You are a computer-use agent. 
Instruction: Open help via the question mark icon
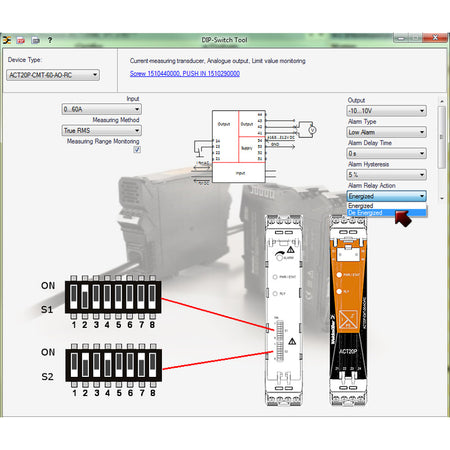pos(50,40)
